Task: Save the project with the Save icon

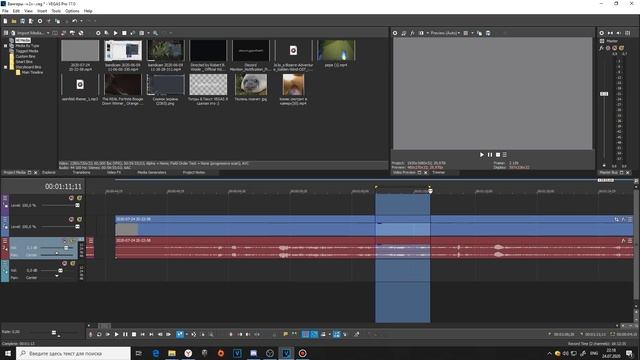Action: click(22, 21)
